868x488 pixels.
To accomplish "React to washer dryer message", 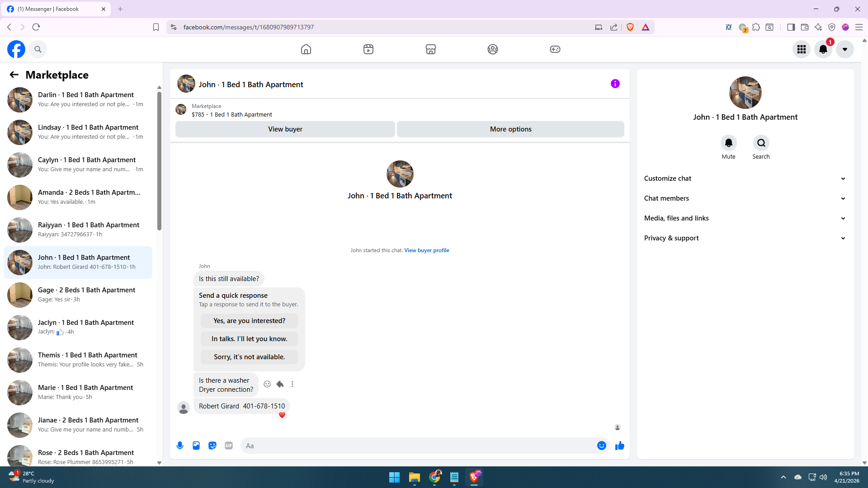I will tap(267, 384).
